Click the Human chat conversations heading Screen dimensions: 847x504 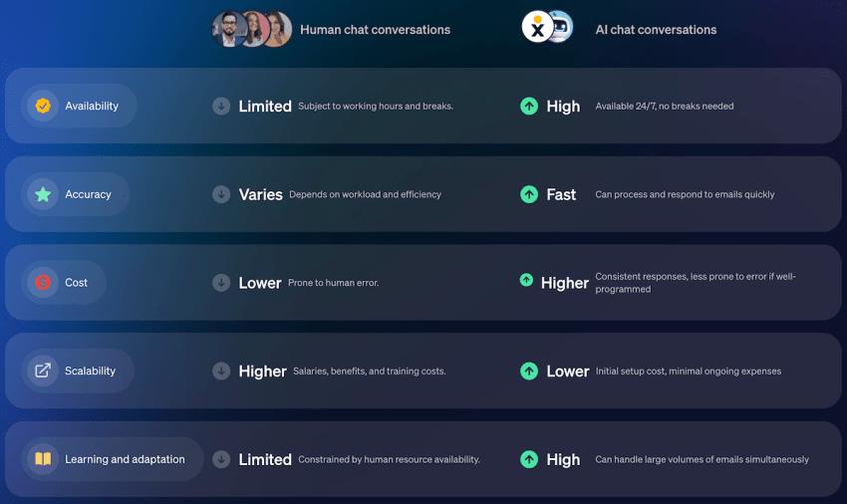pyautogui.click(x=375, y=30)
